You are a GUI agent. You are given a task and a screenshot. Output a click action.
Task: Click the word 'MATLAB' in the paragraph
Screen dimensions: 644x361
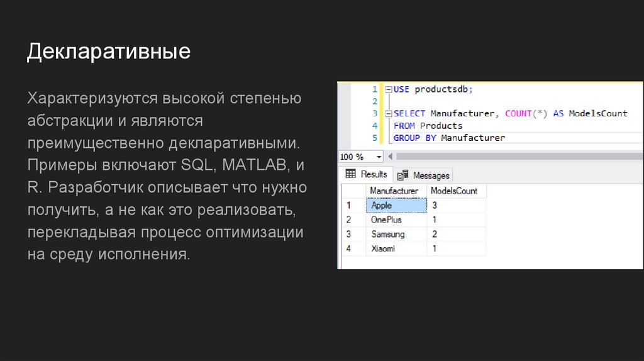tap(254, 165)
